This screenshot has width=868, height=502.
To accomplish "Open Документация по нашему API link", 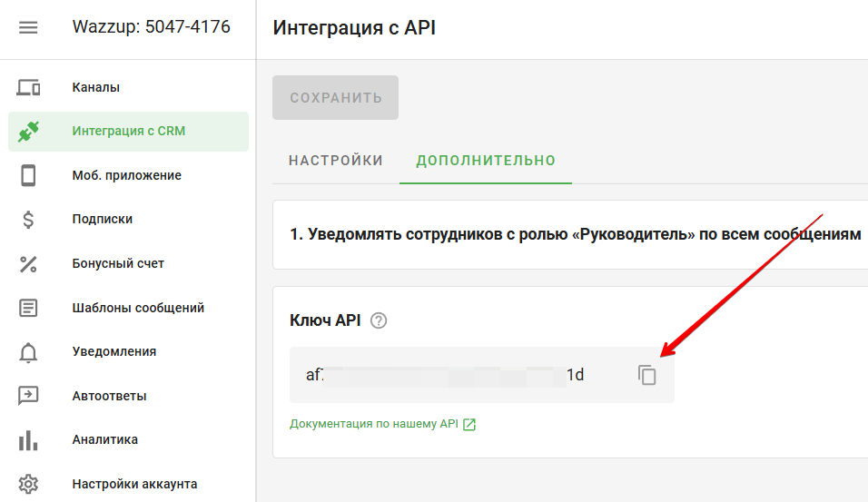I will (x=374, y=424).
